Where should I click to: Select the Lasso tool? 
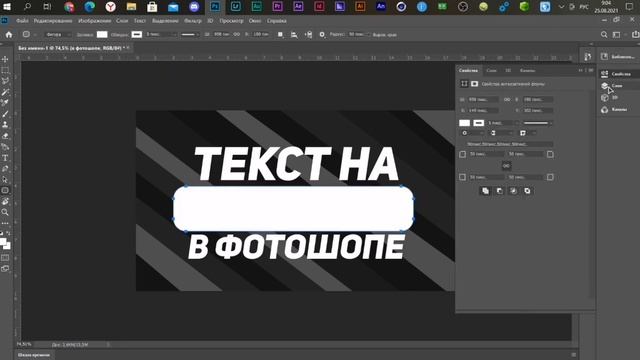5,81
